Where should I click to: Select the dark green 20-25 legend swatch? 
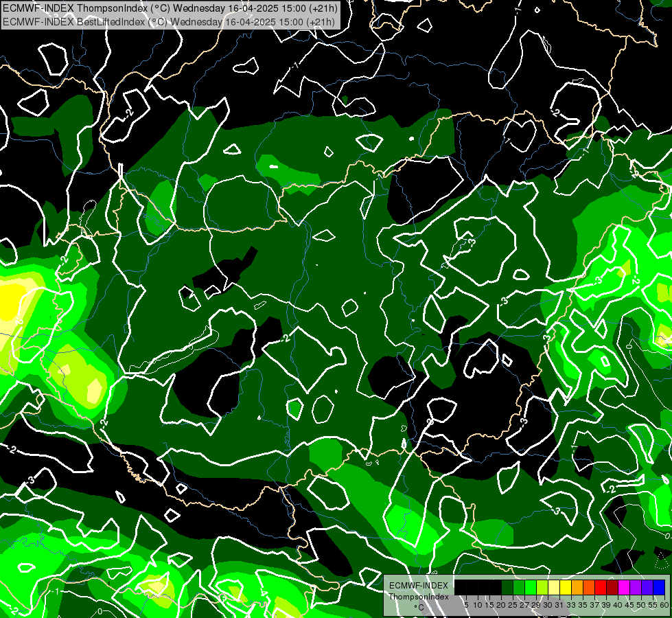pyautogui.click(x=507, y=587)
